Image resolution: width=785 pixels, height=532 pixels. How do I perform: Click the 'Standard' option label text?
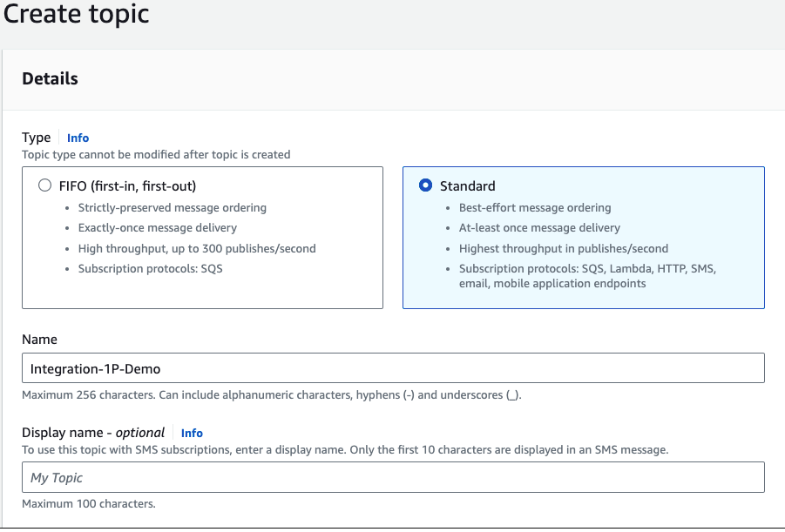(467, 185)
